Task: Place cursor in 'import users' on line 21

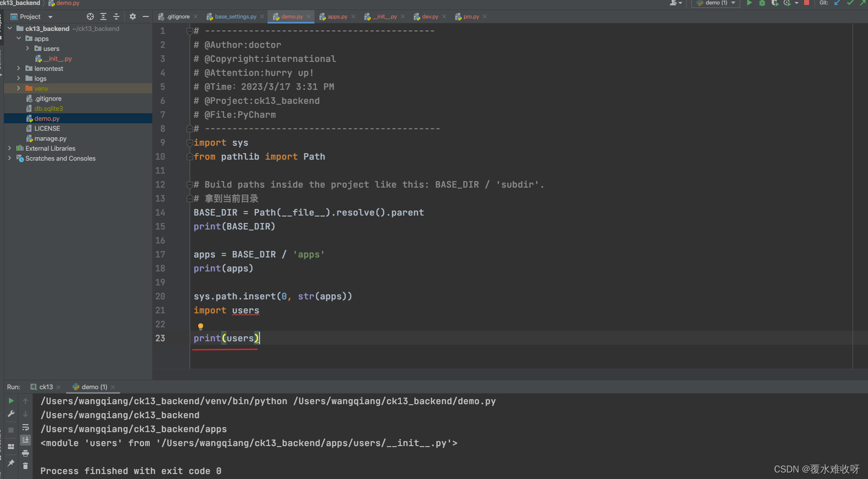Action: pos(227,310)
